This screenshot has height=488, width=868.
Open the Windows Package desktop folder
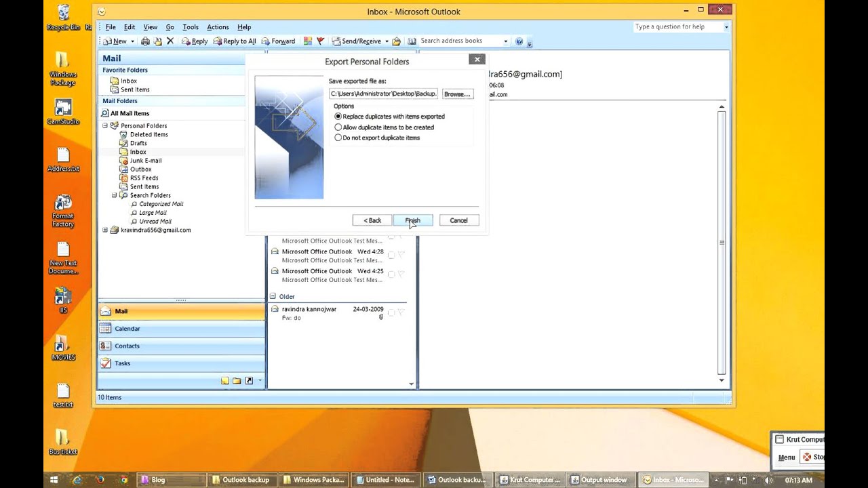point(63,68)
